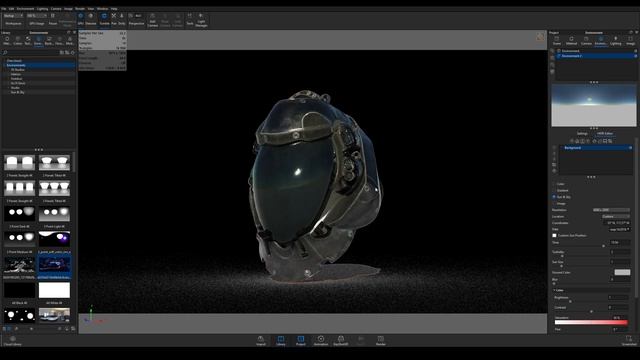This screenshot has width=640, height=360.
Task: Select the Background row in HDRI Editor
Action: [x=596, y=148]
